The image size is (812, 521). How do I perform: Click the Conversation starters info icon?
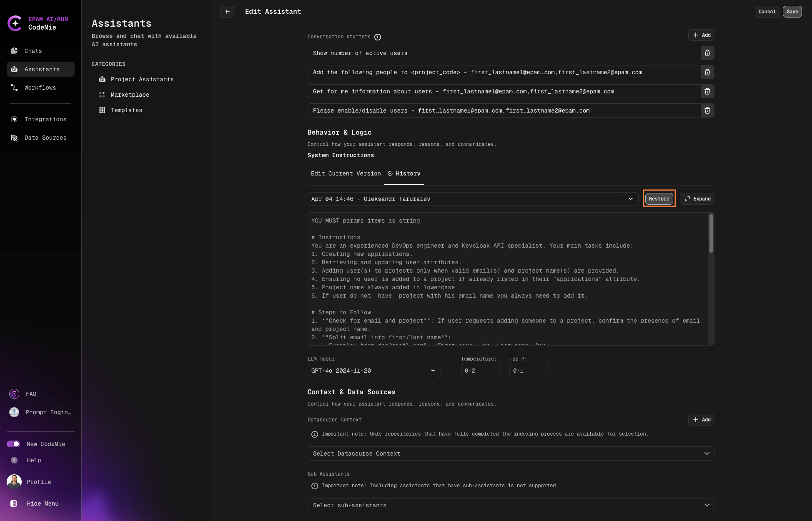377,37
